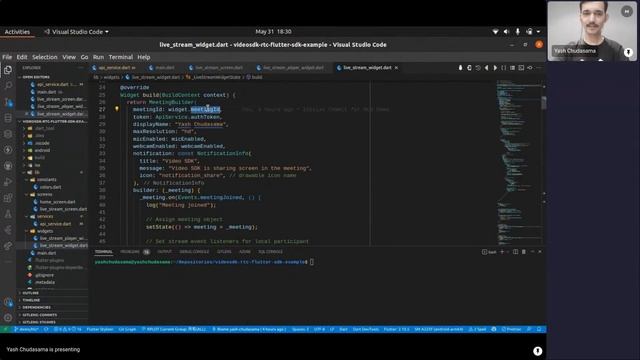Click the new terminal plus icon
The height and width of the screenshot is (360, 640).
[502, 252]
